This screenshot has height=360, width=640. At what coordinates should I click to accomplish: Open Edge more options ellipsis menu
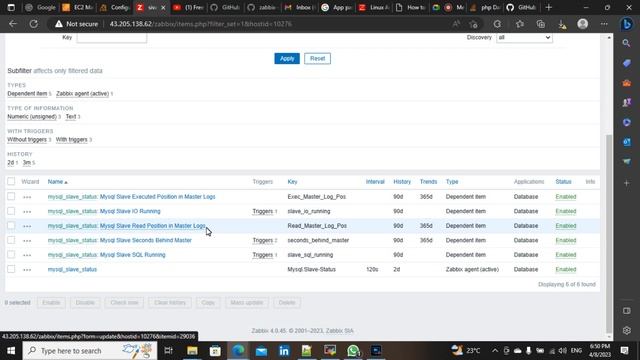(604, 24)
